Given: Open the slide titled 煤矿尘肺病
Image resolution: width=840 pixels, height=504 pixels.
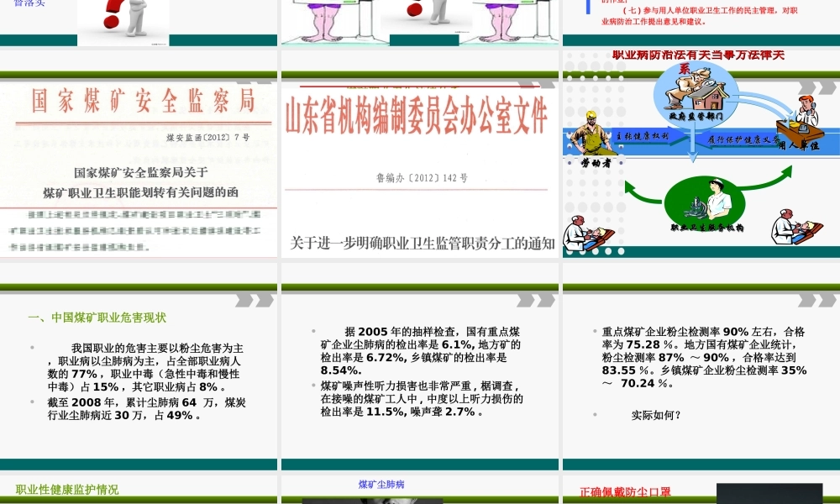Looking at the screenshot, I should point(420,490).
